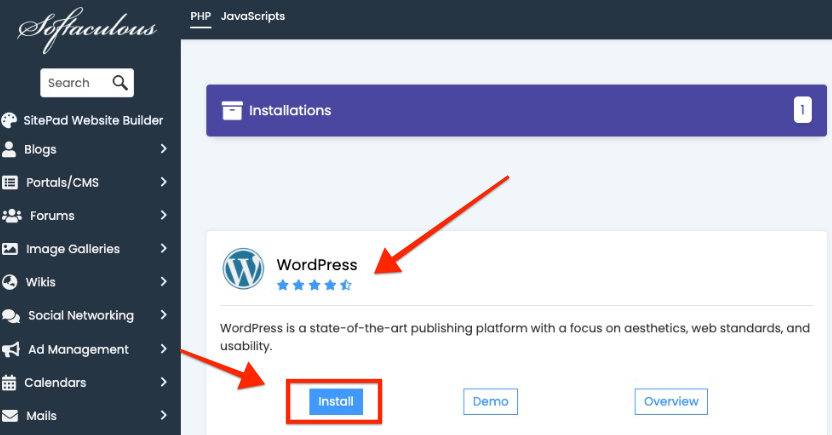Click the Image Galleries picture icon
832x435 pixels.
[10, 249]
